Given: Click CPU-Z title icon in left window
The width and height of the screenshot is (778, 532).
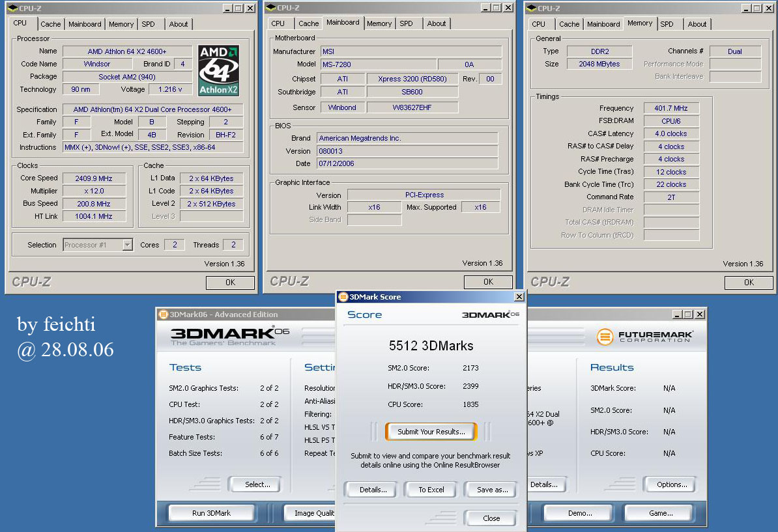Looking at the screenshot, I should pyautogui.click(x=12, y=8).
